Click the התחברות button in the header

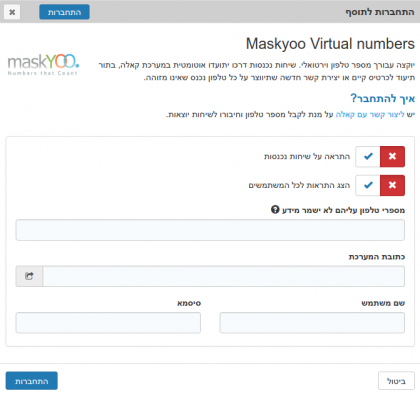64,12
